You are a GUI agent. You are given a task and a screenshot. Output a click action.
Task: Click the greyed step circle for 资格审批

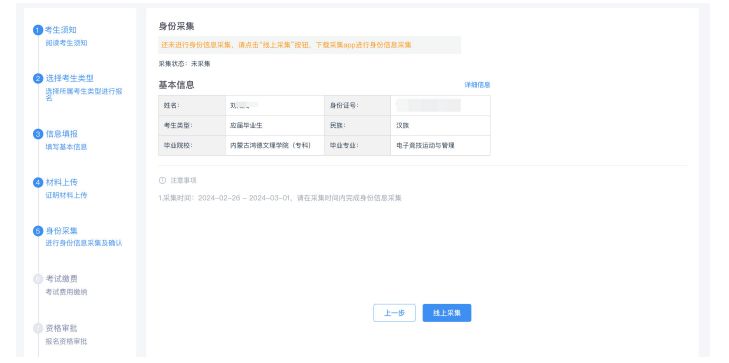click(38, 329)
